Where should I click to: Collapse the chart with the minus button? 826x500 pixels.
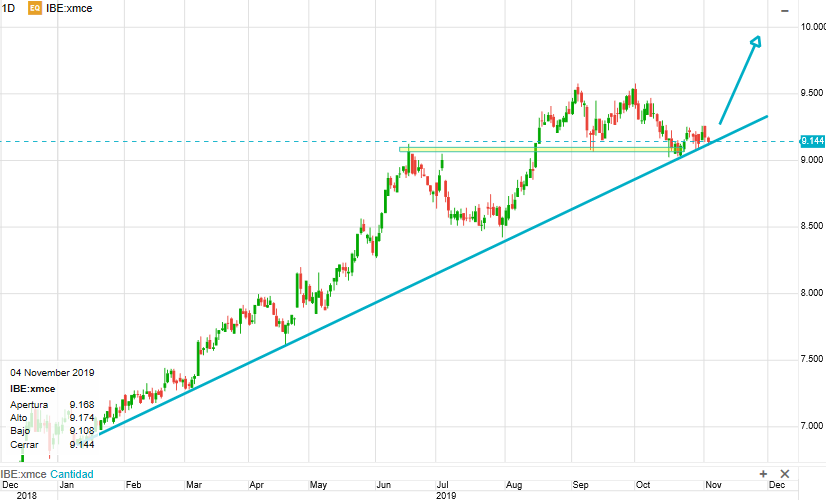787,9
